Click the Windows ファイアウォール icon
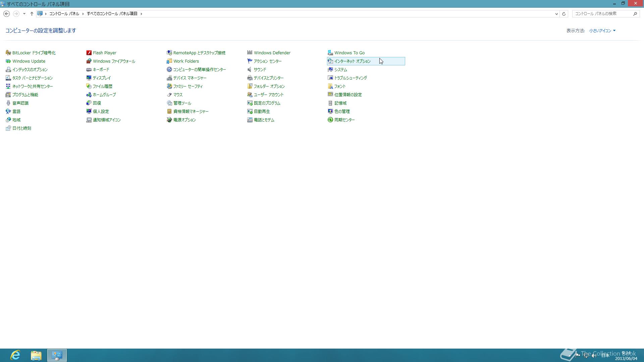Screen dimensions: 644x362 click(x=89, y=61)
